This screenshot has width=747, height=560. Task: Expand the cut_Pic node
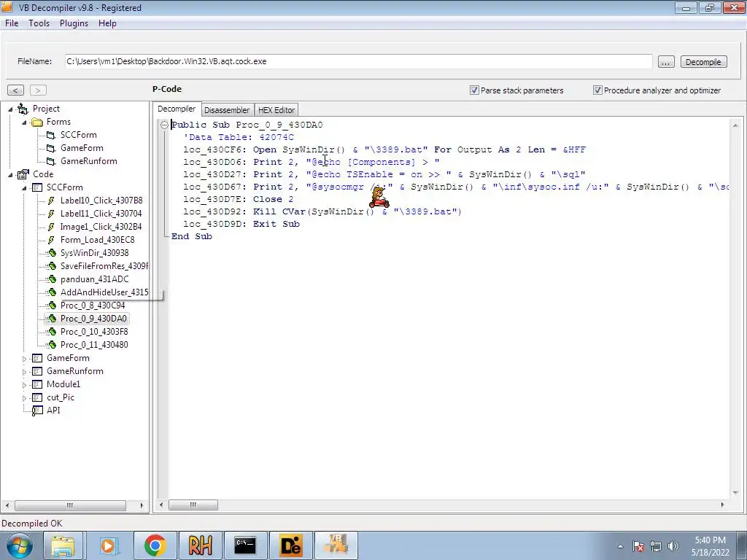click(24, 397)
